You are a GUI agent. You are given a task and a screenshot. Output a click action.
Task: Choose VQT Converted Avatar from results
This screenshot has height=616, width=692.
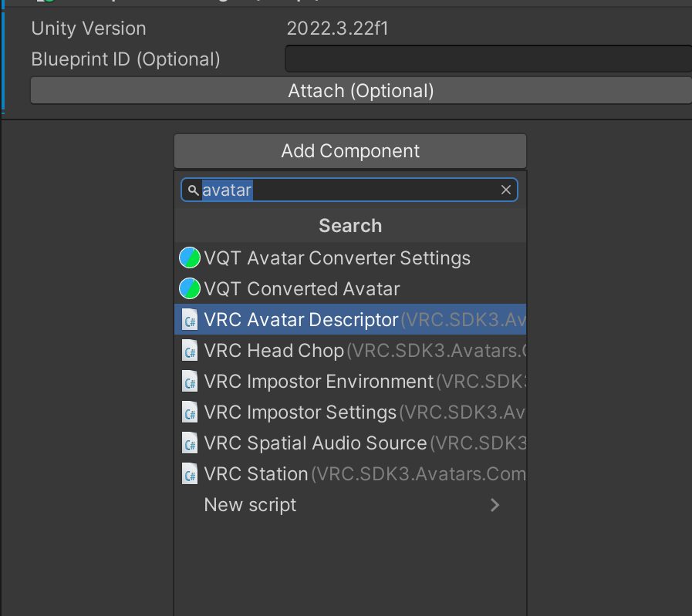coord(302,289)
